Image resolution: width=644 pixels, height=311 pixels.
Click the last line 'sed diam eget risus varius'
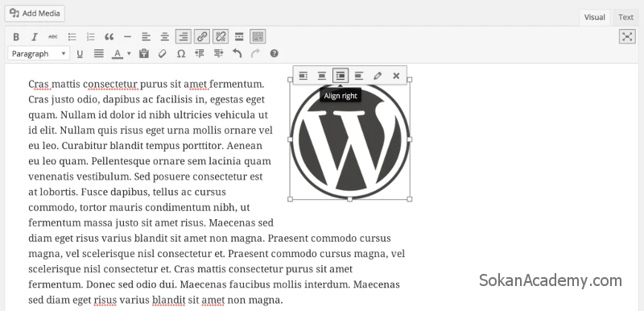(107, 300)
